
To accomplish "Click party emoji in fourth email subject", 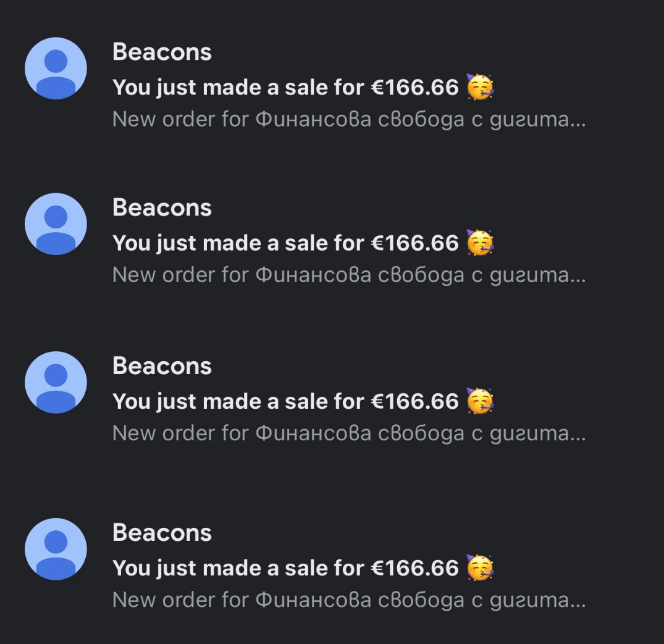I will [x=479, y=568].
